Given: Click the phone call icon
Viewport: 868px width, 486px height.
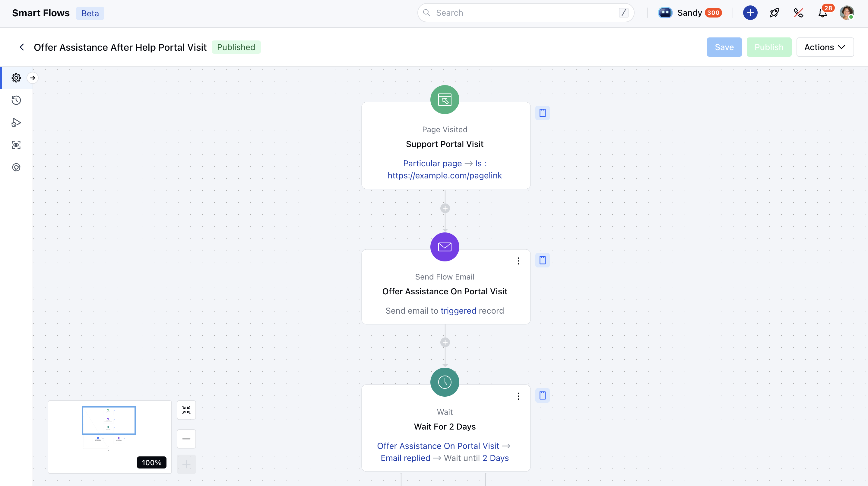Looking at the screenshot, I should click(798, 13).
